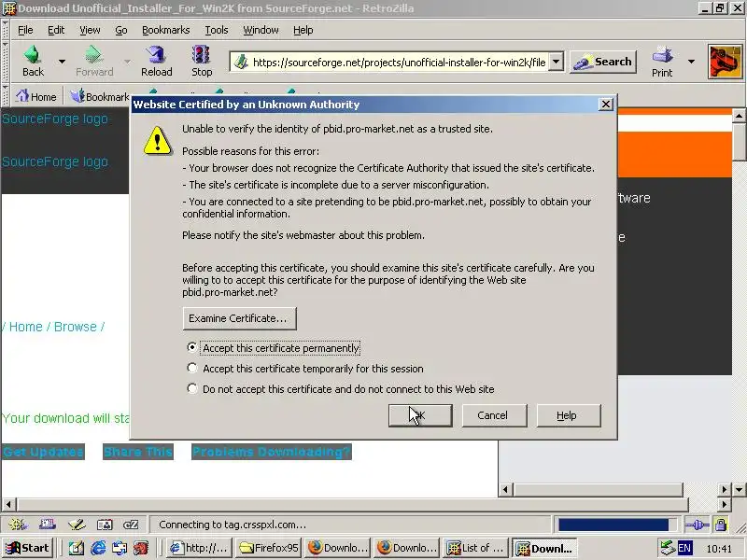Click the vertical scrollbar up arrow
The width and height of the screenshot is (747, 560).
point(739,115)
